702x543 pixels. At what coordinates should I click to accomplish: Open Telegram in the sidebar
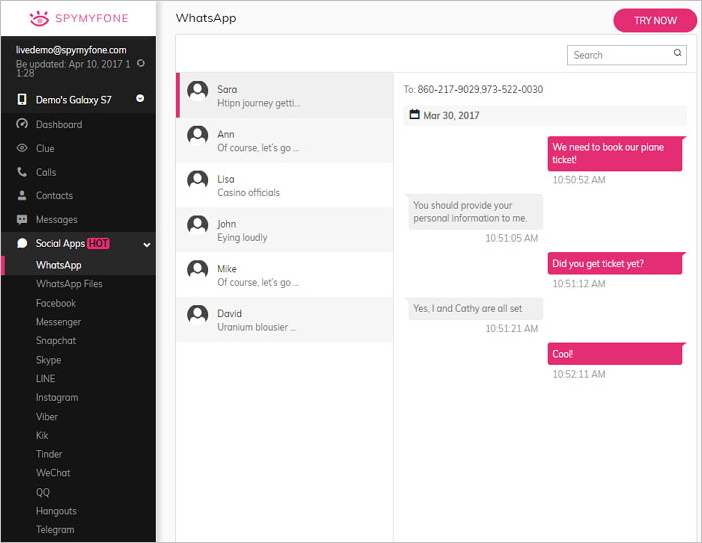(x=55, y=530)
